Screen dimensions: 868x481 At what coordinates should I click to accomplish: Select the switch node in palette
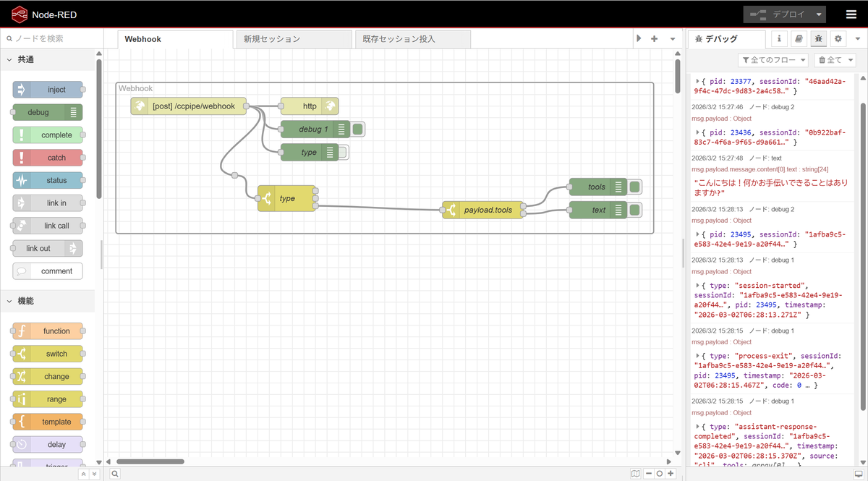pos(48,354)
